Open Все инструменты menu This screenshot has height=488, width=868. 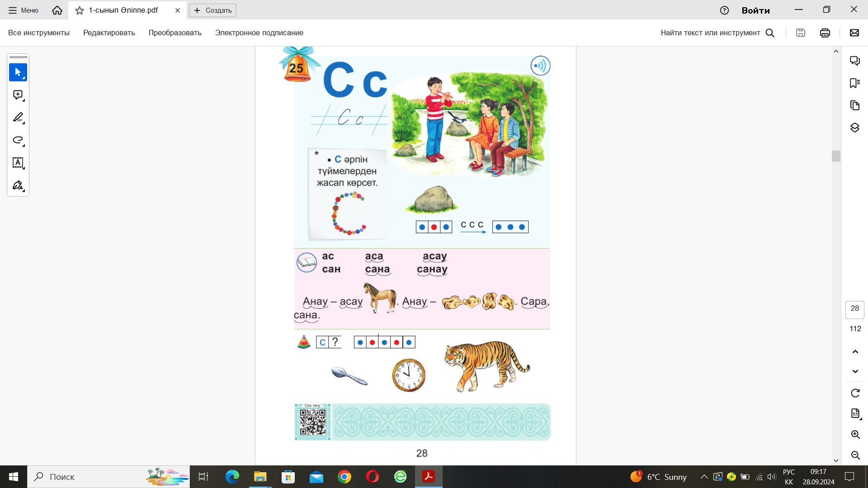[39, 33]
